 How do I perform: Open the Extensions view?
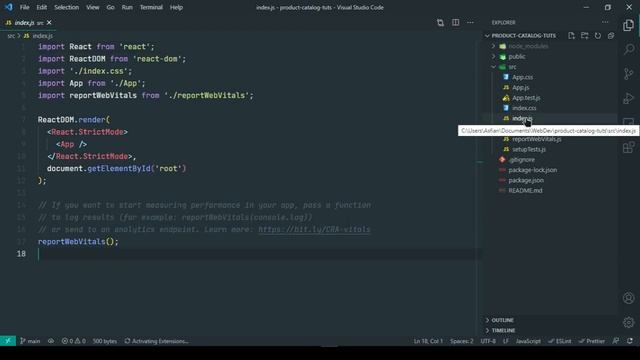[x=629, y=147]
